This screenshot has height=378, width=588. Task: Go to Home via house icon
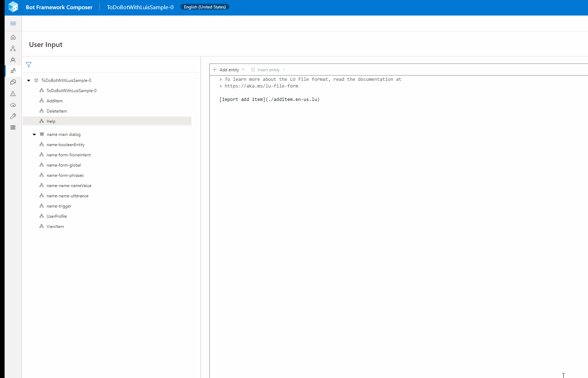(x=13, y=37)
